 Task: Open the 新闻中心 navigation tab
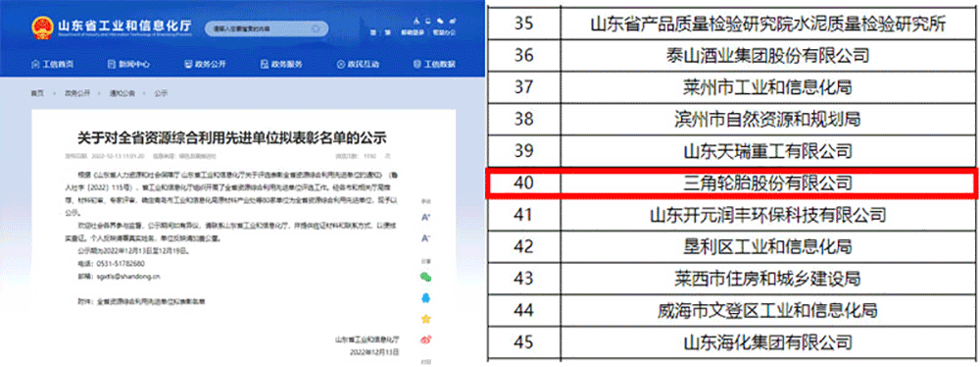[x=128, y=65]
